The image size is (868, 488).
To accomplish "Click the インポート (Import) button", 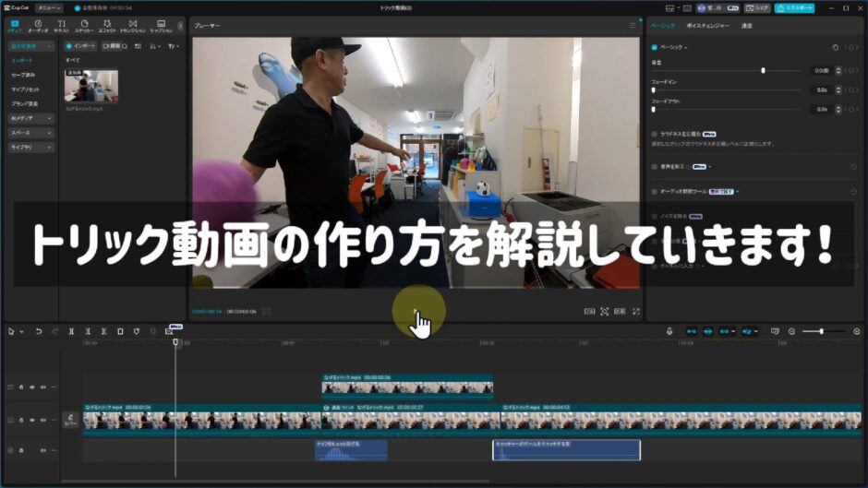I will point(81,45).
